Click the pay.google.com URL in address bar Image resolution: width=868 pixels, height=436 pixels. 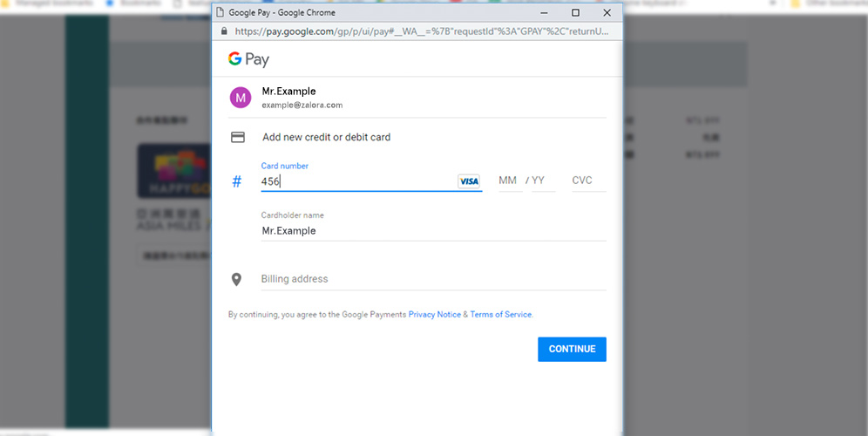(422, 31)
